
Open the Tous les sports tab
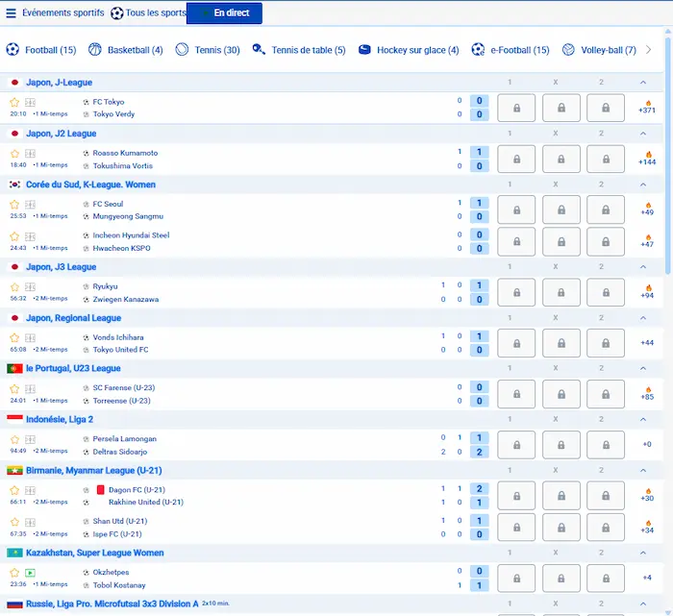pyautogui.click(x=148, y=13)
